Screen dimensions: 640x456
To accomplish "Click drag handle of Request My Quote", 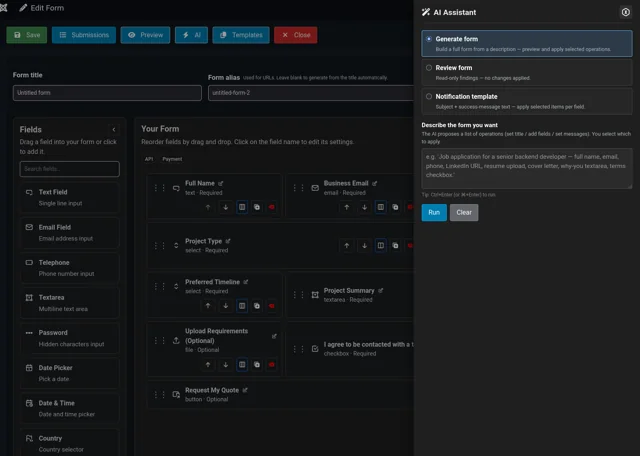I will pyautogui.click(x=160, y=395).
